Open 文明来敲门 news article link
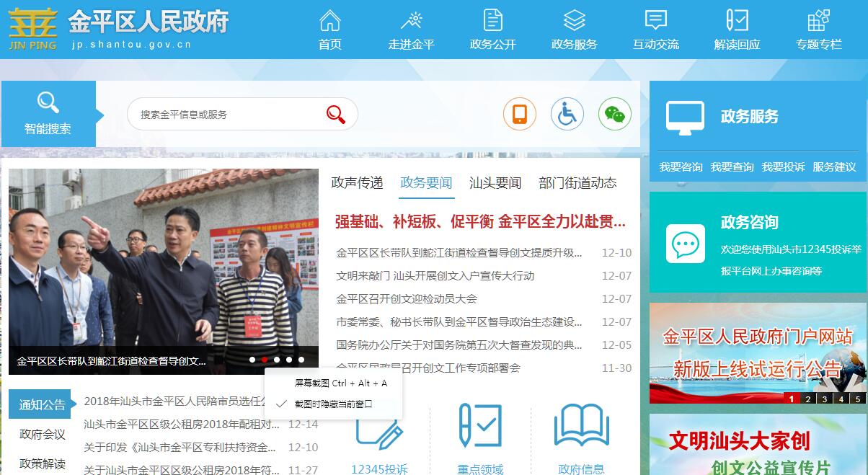Viewport: 868px width, 475px height. [x=435, y=276]
